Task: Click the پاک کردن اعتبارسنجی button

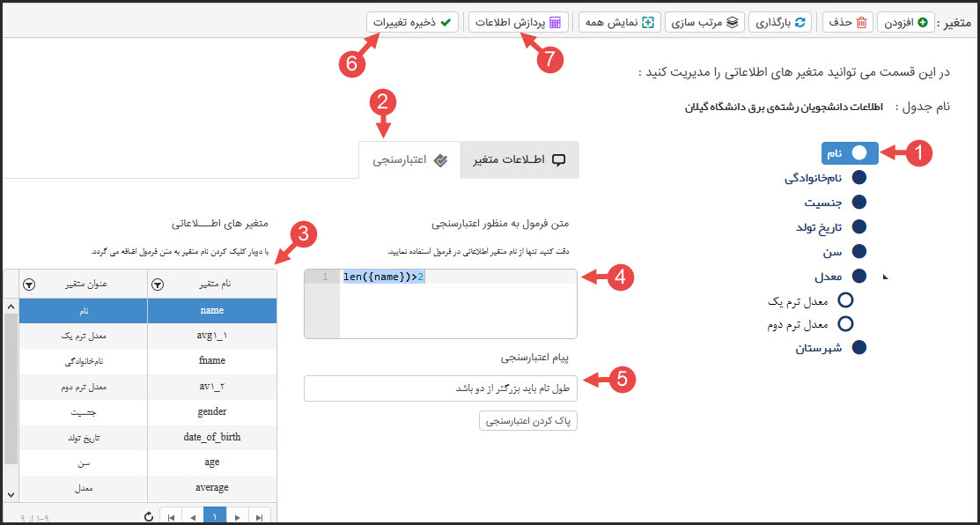Action: (x=527, y=420)
